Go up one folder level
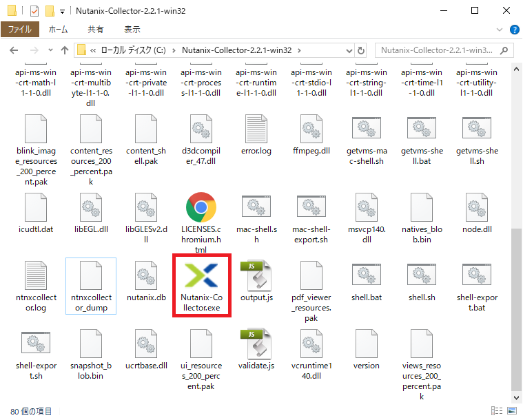The height and width of the screenshot is (420, 523). 65,50
